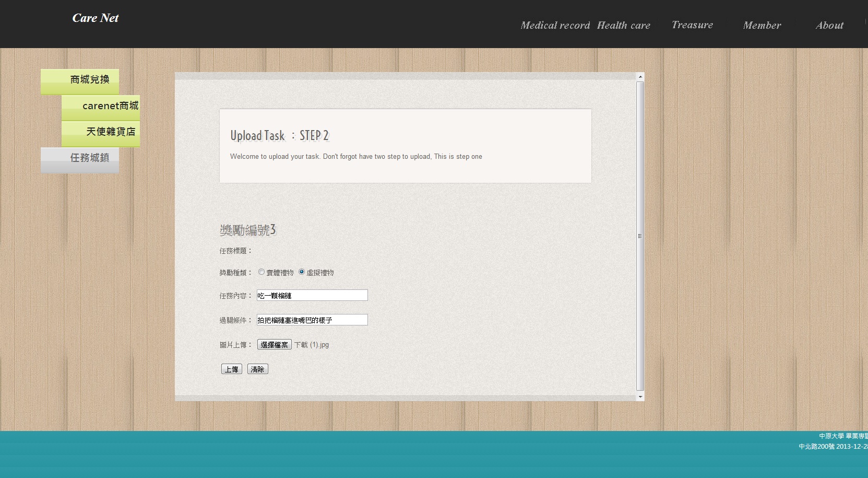Click the Care Net logo
Screen dimensions: 868x478
[x=96, y=18]
